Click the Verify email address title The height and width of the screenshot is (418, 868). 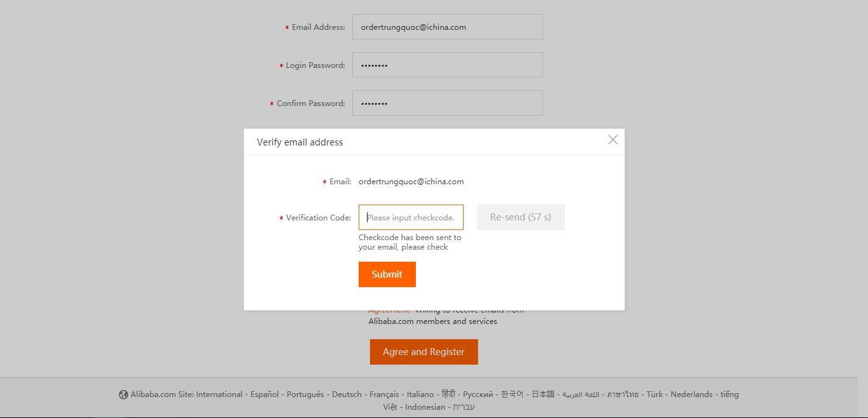pyautogui.click(x=300, y=142)
